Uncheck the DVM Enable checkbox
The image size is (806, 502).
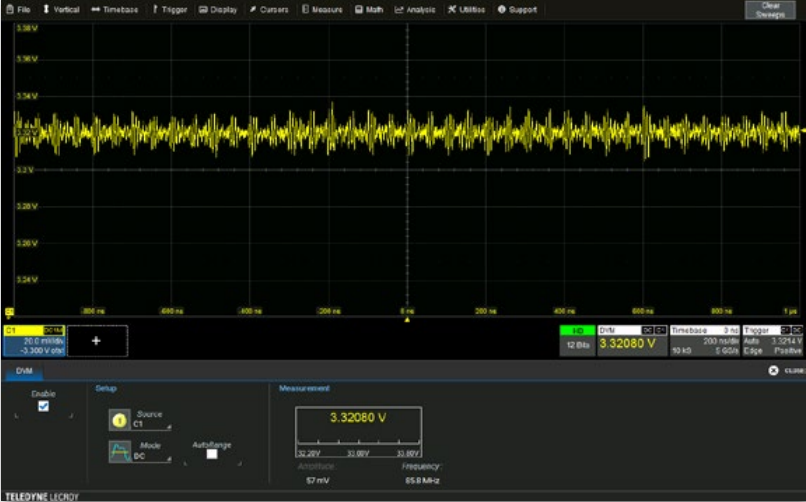pyautogui.click(x=43, y=406)
